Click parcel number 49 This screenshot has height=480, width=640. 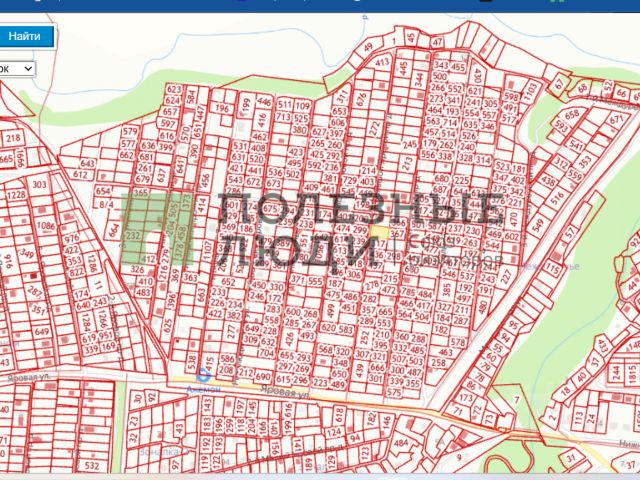coord(369,47)
